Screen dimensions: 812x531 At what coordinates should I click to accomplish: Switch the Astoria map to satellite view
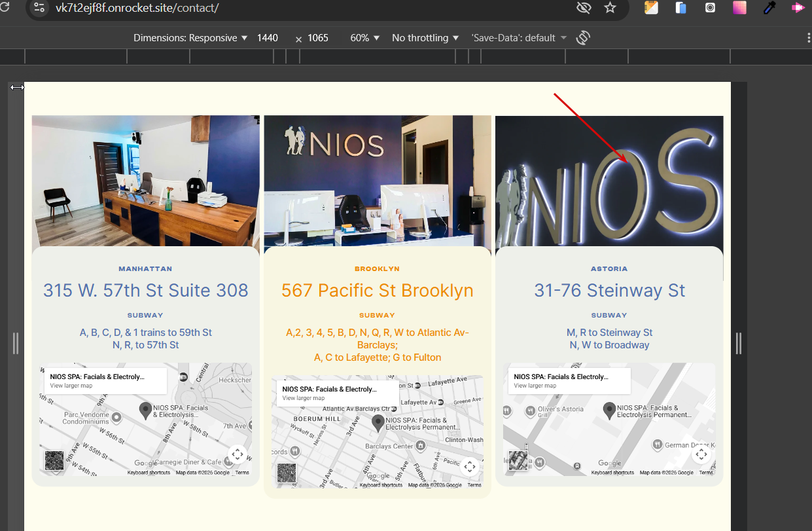(518, 460)
